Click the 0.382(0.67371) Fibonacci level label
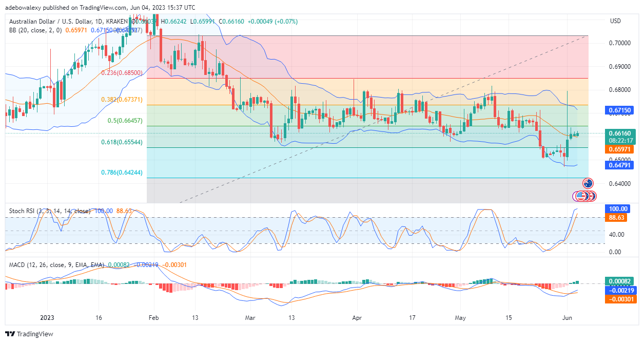Viewport: 644px width, 343px height. (121, 100)
